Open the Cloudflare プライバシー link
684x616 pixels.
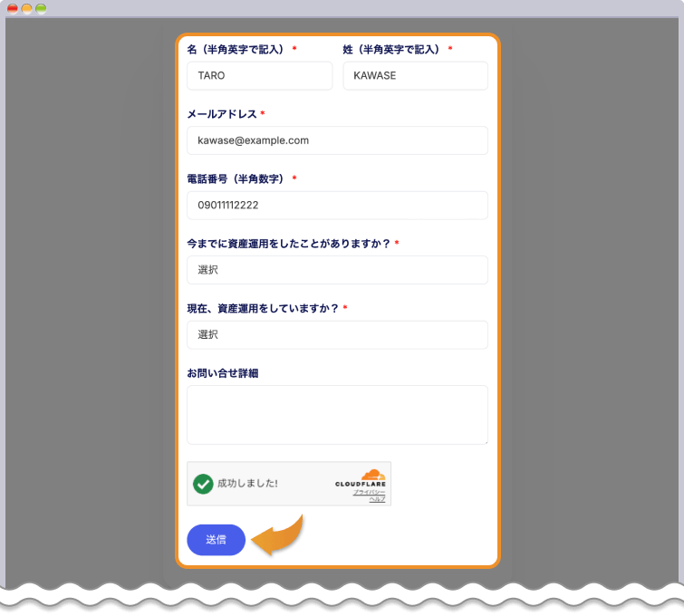[369, 492]
